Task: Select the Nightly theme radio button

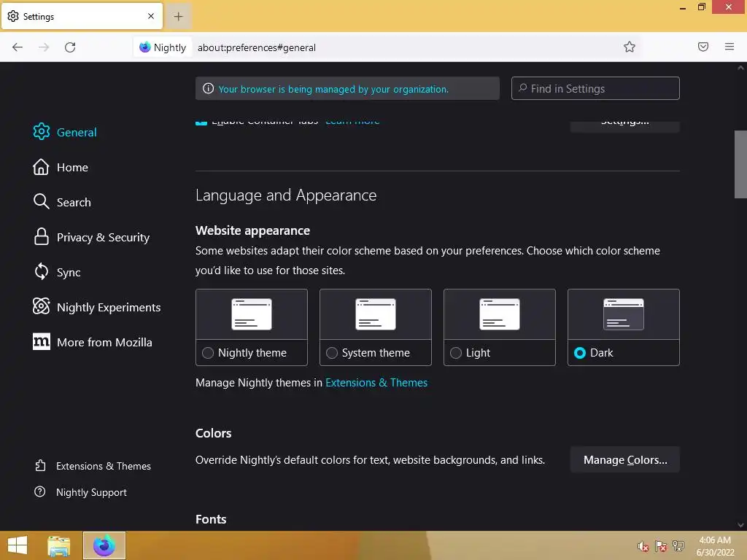Action: (208, 353)
